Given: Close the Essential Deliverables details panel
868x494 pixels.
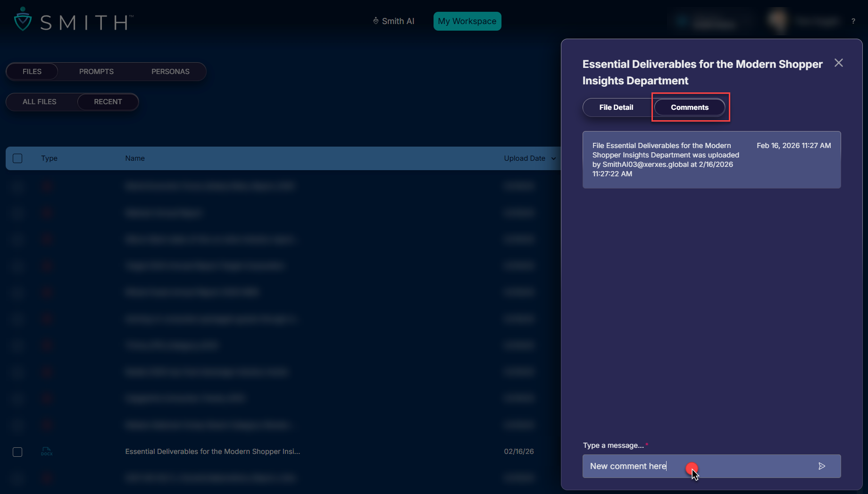Looking at the screenshot, I should click(x=838, y=63).
